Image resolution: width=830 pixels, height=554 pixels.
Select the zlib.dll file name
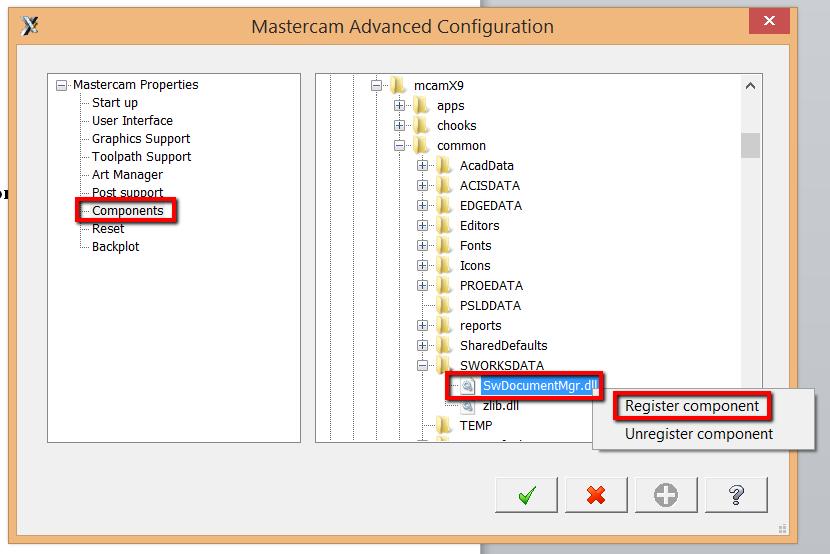pyautogui.click(x=501, y=406)
